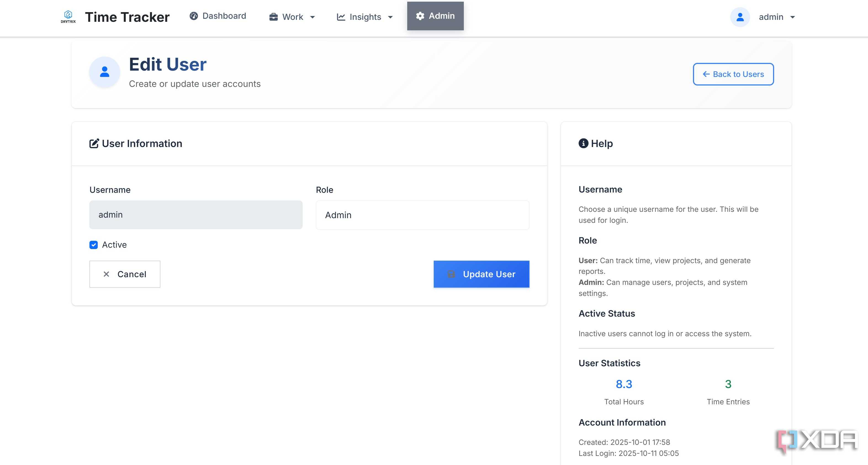
Task: Click the Insights chart icon
Action: pyautogui.click(x=341, y=17)
